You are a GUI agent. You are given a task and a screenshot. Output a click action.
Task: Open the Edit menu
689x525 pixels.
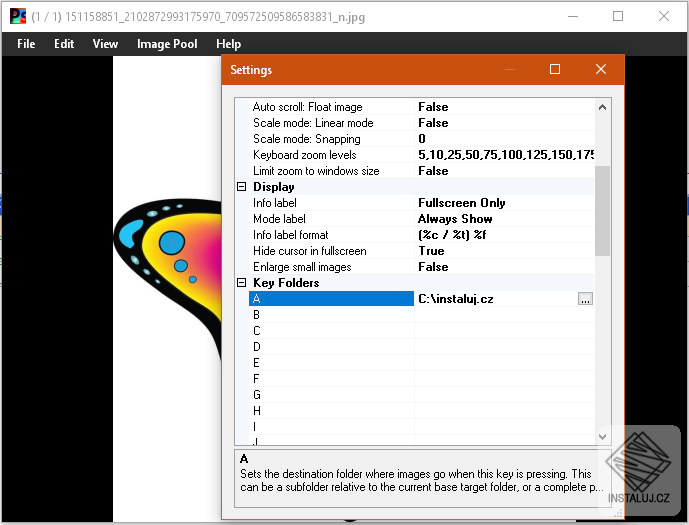pyautogui.click(x=64, y=44)
